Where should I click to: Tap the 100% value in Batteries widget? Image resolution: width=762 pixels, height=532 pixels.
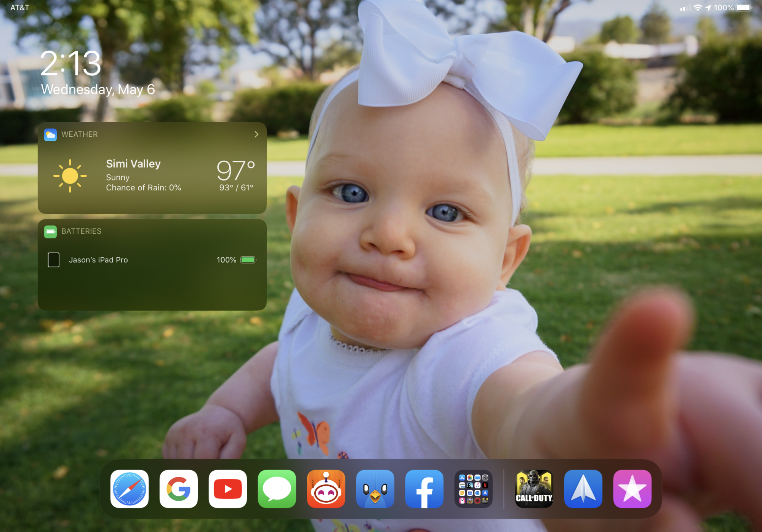(226, 260)
